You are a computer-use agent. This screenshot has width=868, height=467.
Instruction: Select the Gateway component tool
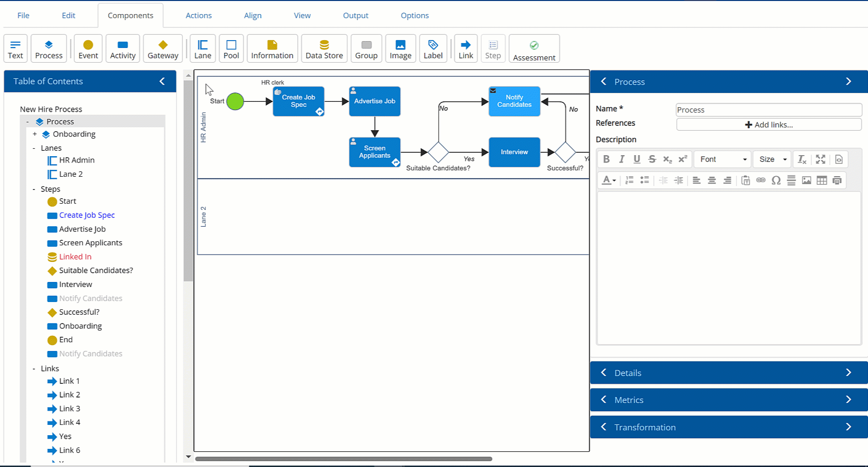coord(163,48)
